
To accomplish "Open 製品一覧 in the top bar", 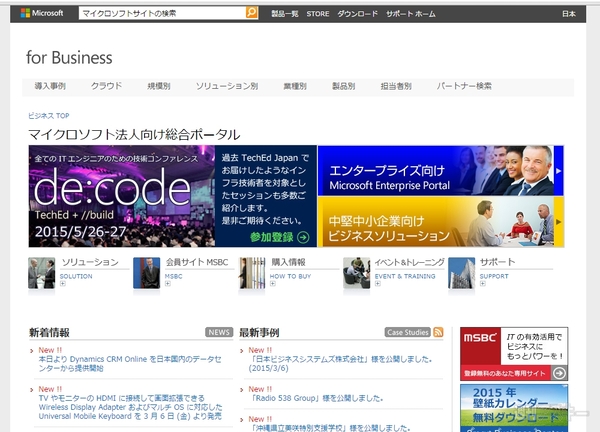I will coord(285,14).
